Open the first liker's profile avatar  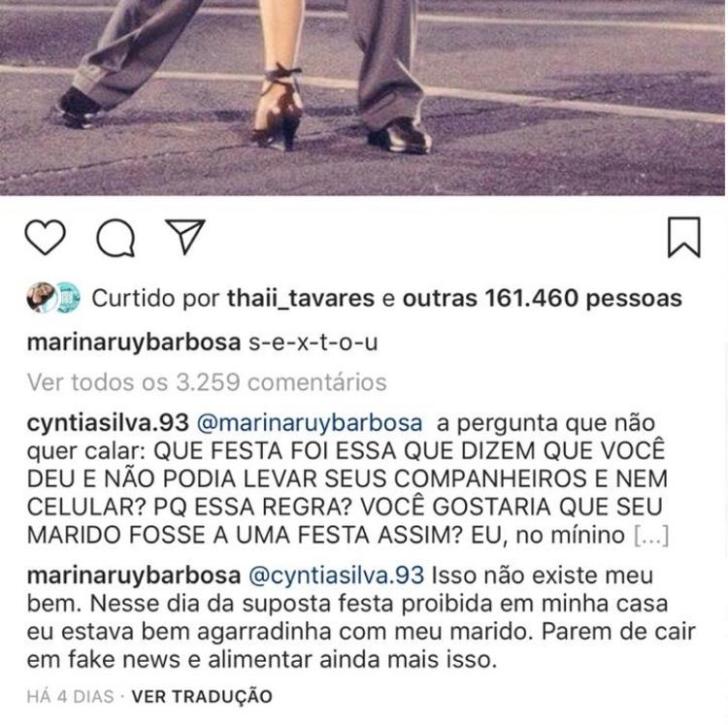tap(42, 297)
